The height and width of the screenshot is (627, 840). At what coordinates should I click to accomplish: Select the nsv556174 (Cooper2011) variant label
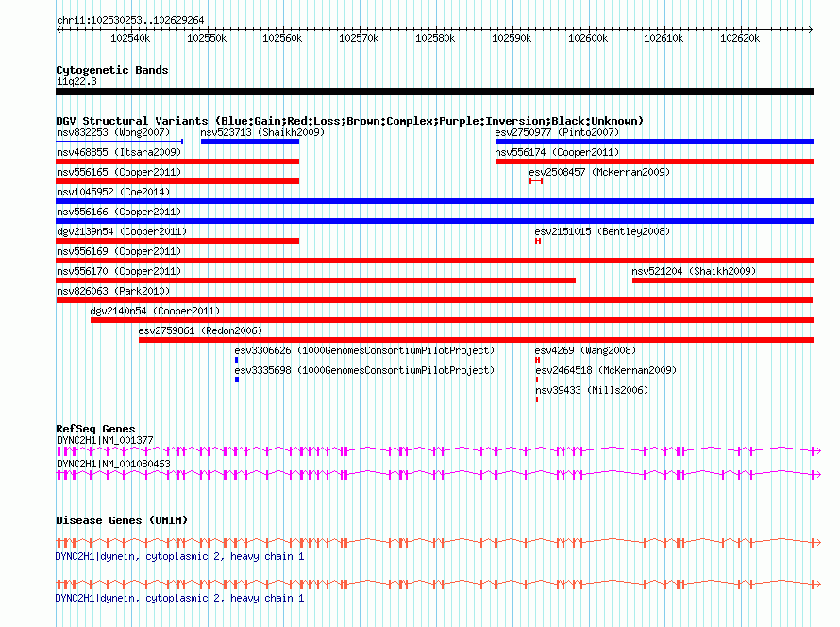tap(557, 152)
